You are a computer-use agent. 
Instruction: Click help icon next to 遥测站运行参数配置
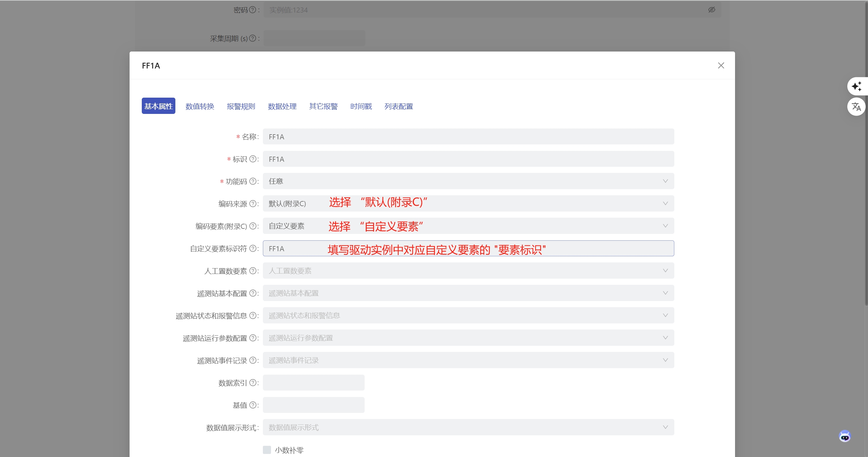point(253,338)
